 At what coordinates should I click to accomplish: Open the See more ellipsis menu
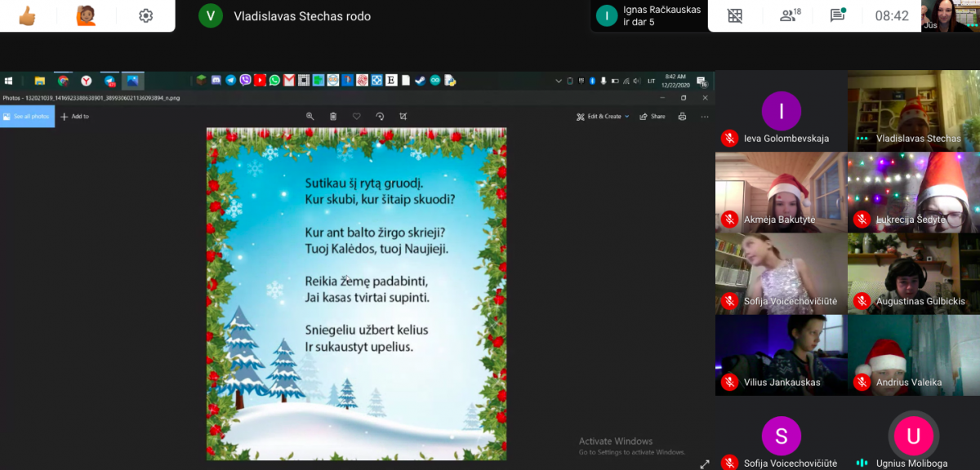click(x=705, y=117)
